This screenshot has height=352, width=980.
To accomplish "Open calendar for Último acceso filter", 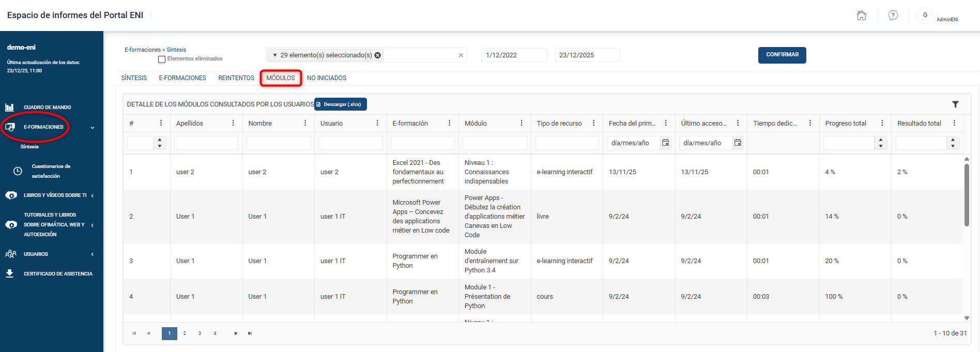I will coord(738,143).
